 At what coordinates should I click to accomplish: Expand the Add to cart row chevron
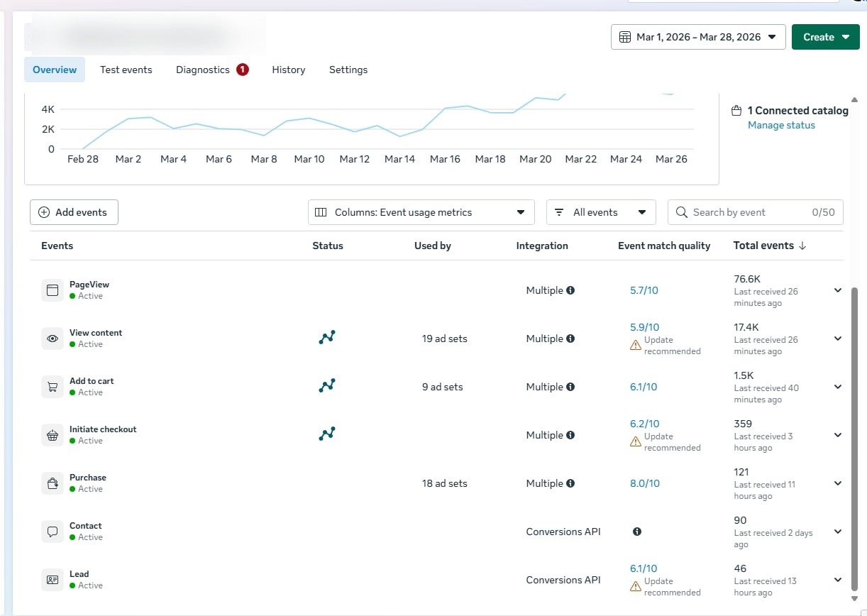[838, 387]
